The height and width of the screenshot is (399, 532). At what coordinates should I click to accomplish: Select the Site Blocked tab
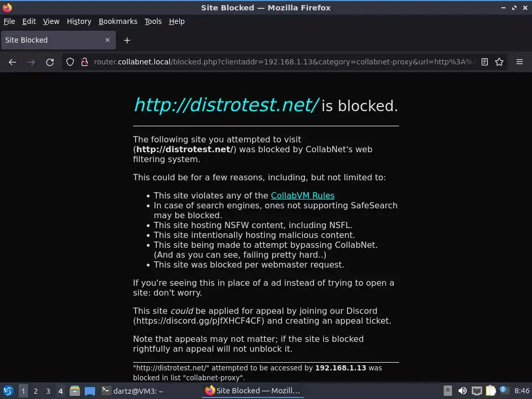pyautogui.click(x=58, y=40)
